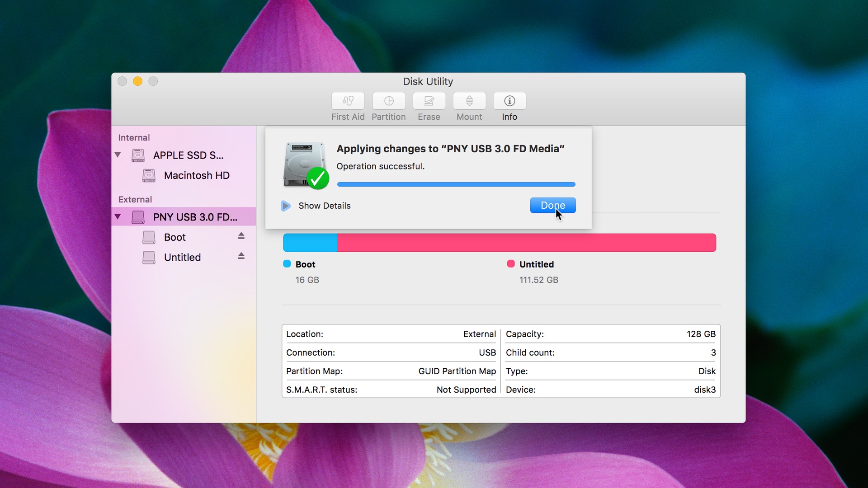Select the PNY USB 3.0 FD drive icon
868x488 pixels.
(x=138, y=217)
